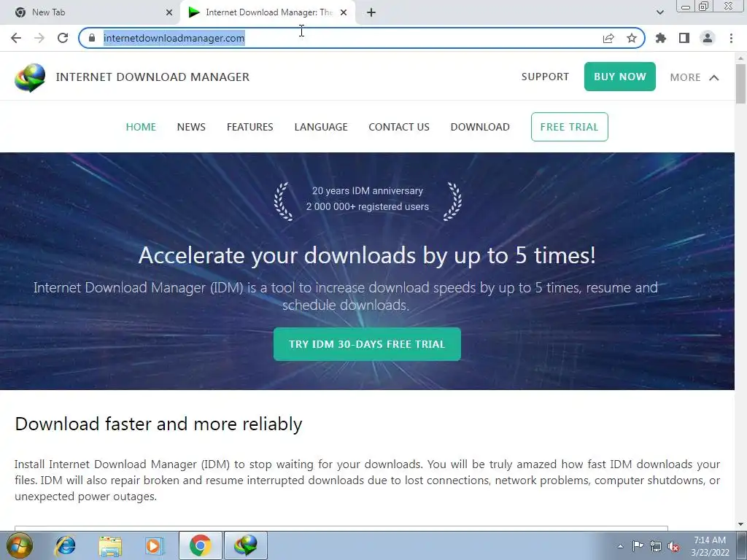Open the NEWS navigation item
Image resolution: width=747 pixels, height=560 pixels.
pos(191,127)
